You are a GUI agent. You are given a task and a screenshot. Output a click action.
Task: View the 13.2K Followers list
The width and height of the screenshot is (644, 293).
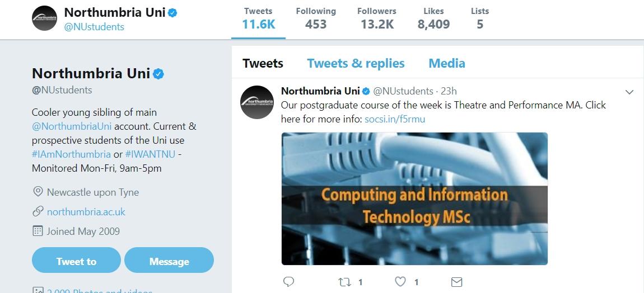click(376, 18)
